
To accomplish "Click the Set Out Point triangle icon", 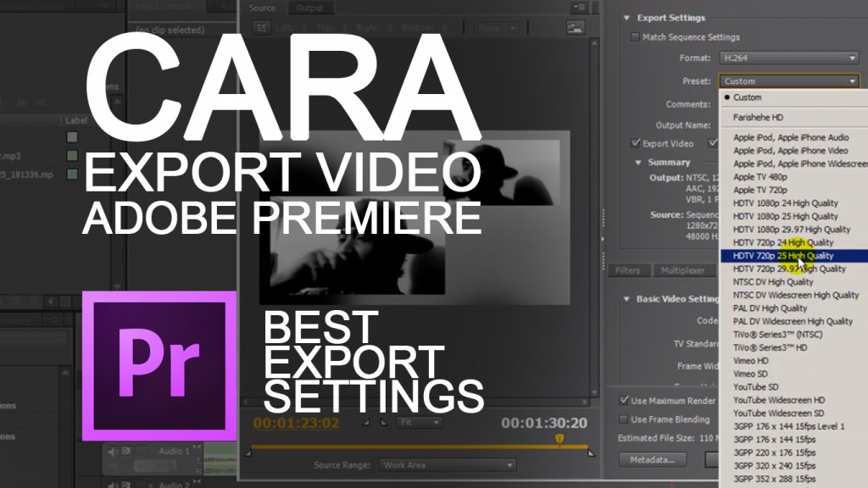I will [x=384, y=422].
